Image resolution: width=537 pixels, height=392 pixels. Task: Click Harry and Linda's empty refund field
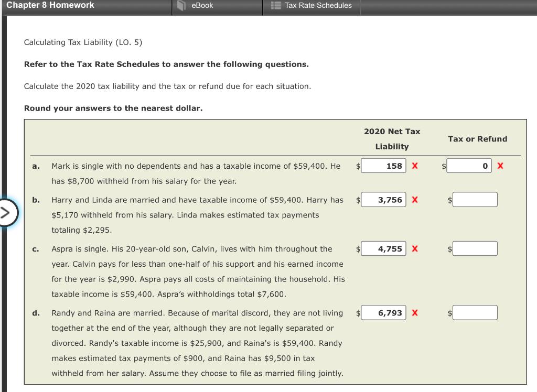[x=475, y=199]
